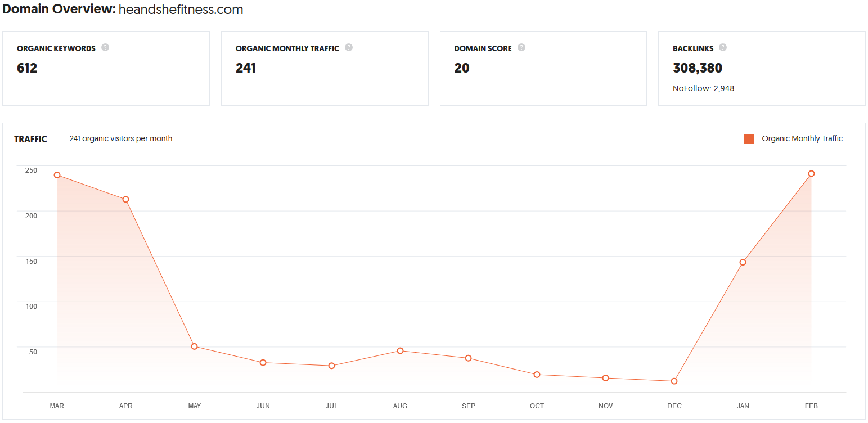Viewport: 868px width, 423px height.
Task: Click help icon next to Organic Keywords
Action: click(105, 48)
